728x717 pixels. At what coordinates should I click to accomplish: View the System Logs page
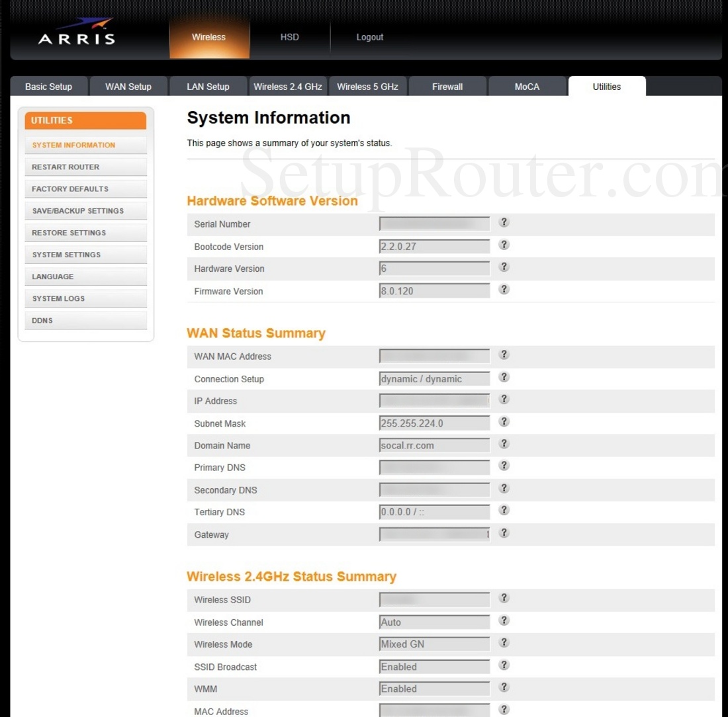coord(85,298)
